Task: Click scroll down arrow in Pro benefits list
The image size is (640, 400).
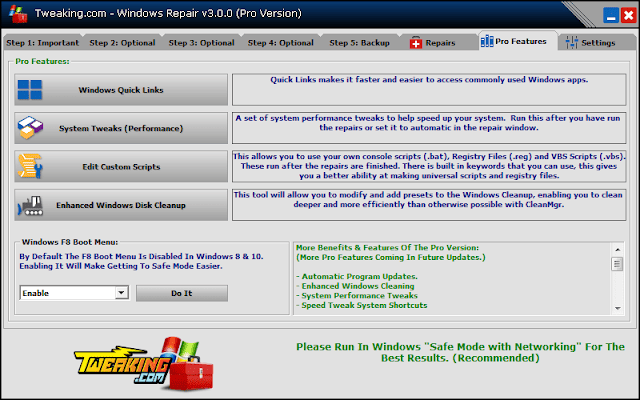Action: pyautogui.click(x=618, y=308)
